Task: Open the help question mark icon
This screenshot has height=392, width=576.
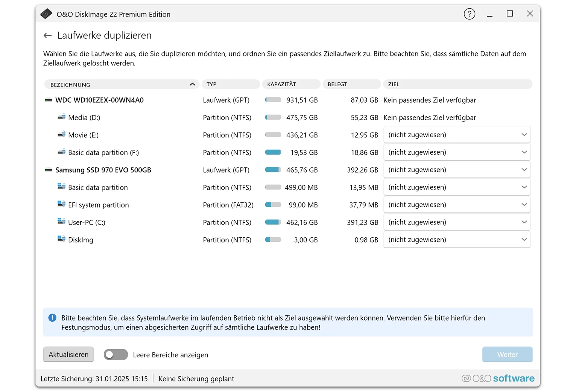Action: tap(469, 14)
